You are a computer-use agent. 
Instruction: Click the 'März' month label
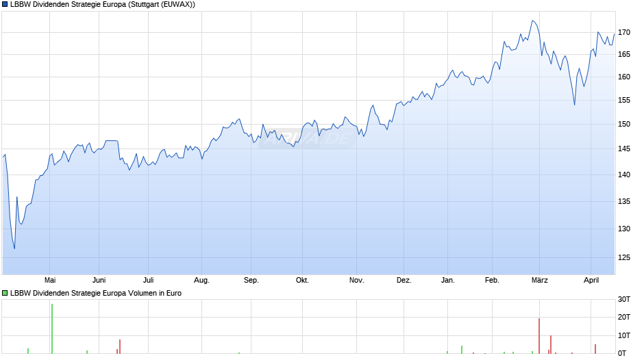540,280
